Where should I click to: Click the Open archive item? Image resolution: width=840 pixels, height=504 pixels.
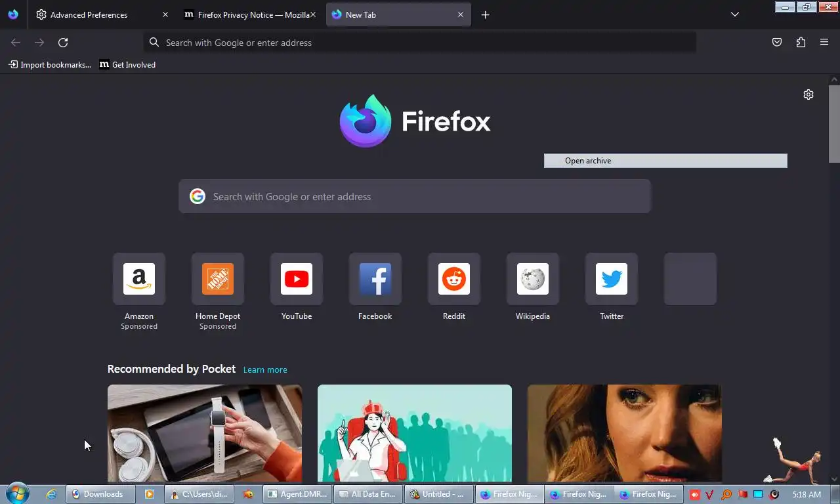(x=665, y=161)
